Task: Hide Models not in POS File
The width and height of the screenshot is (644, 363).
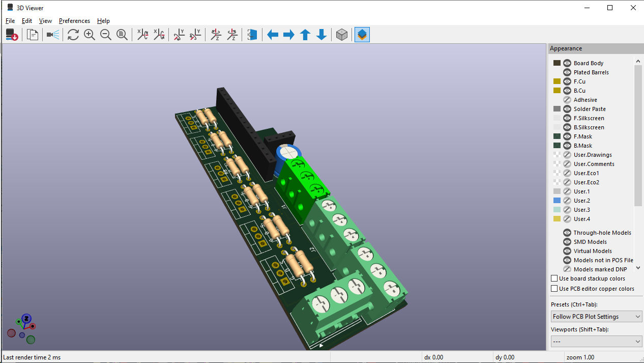Action: pyautogui.click(x=567, y=260)
